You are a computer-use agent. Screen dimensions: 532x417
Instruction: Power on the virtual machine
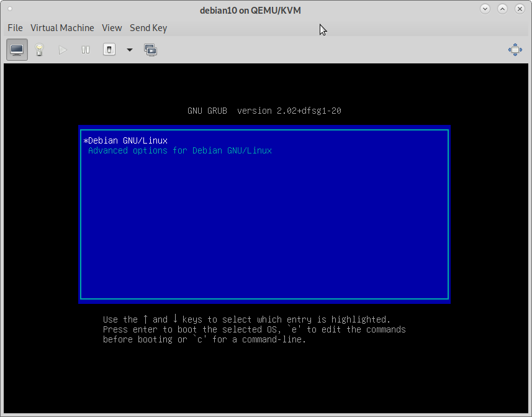click(63, 50)
